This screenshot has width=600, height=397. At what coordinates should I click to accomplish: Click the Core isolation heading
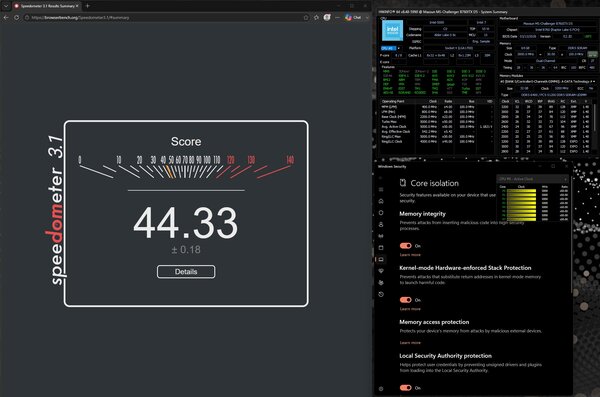[434, 183]
